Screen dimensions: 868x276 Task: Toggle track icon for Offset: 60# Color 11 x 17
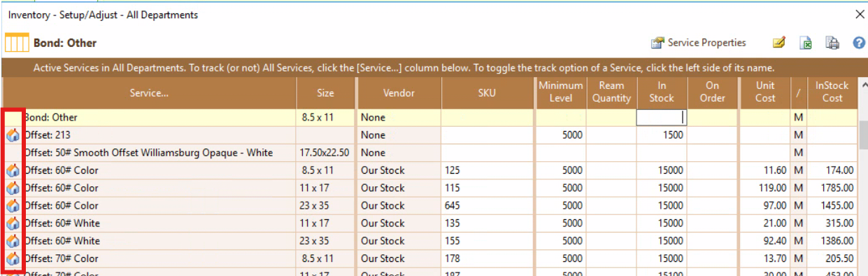[13, 188]
